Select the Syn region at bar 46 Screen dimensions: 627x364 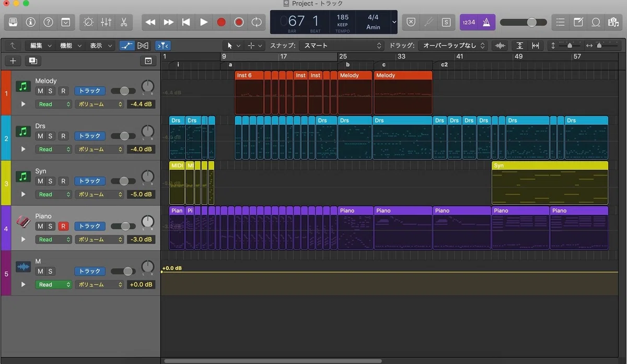coord(550,183)
